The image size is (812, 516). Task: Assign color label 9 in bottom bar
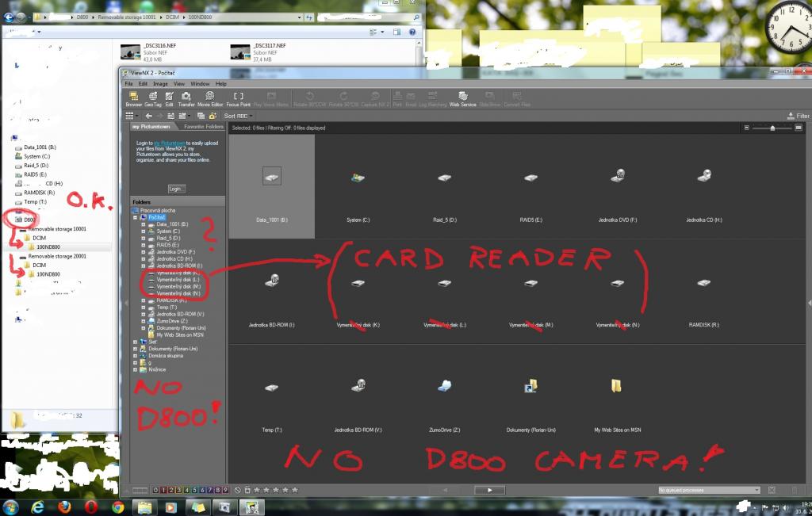tap(225, 490)
